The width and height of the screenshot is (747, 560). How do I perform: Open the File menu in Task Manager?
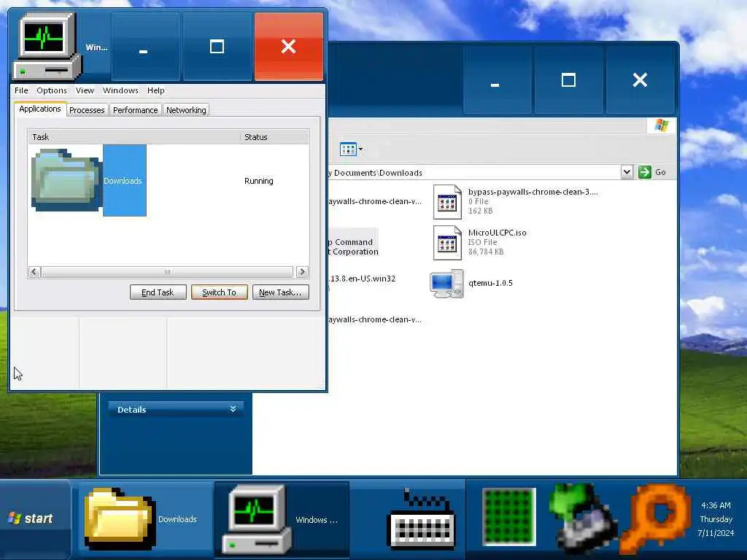[21, 90]
